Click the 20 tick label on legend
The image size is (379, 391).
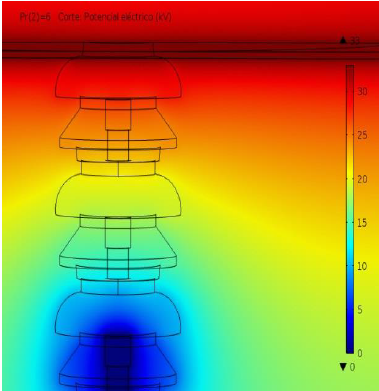click(362, 179)
